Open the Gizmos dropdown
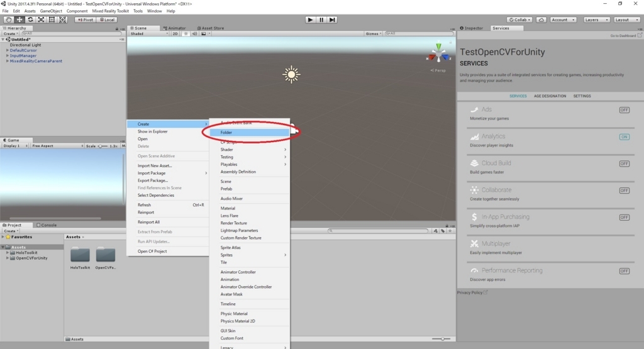Image resolution: width=644 pixels, height=349 pixels. pos(374,34)
